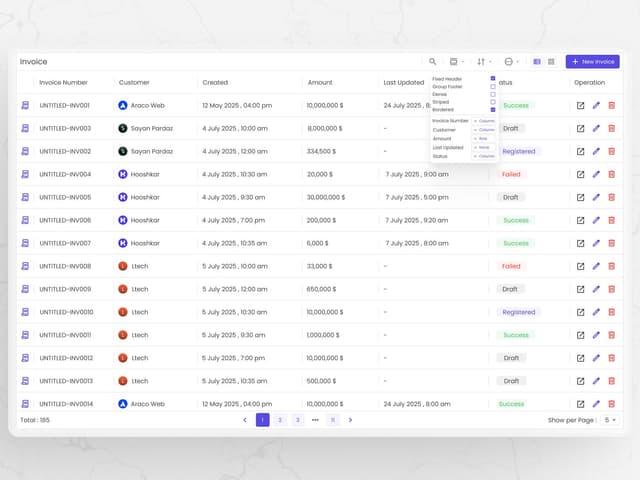Screen dimensions: 640x480
Task: Open Customer column type dropdown
Action: [x=484, y=130]
